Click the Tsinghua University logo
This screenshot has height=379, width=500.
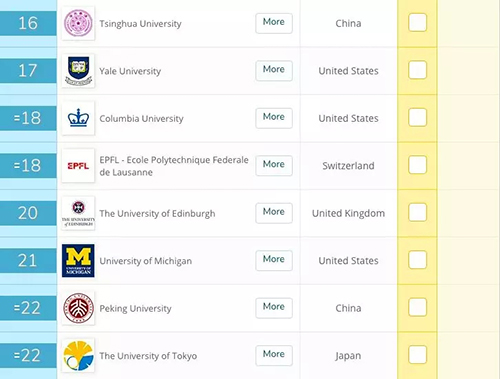click(x=78, y=23)
